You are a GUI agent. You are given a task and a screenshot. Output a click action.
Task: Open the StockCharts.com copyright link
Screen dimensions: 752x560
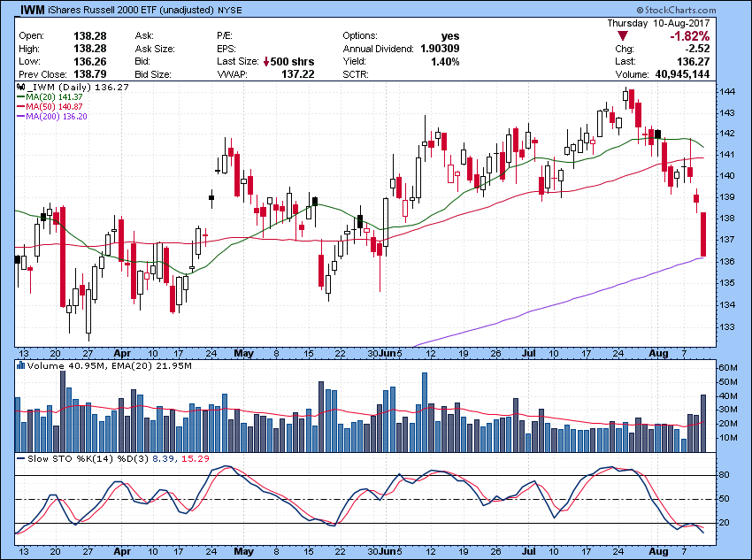(x=676, y=10)
